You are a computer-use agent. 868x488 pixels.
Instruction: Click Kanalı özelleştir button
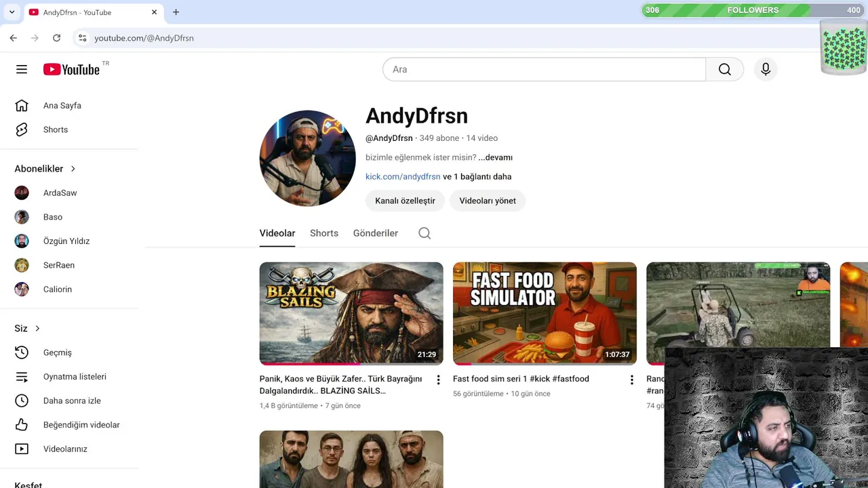click(x=405, y=201)
